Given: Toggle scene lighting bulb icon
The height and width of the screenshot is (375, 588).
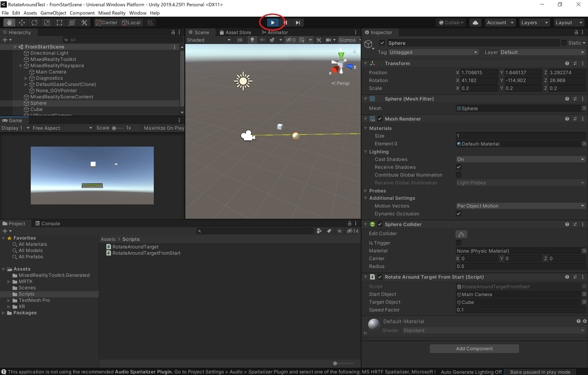Looking at the screenshot, I should [252, 40].
